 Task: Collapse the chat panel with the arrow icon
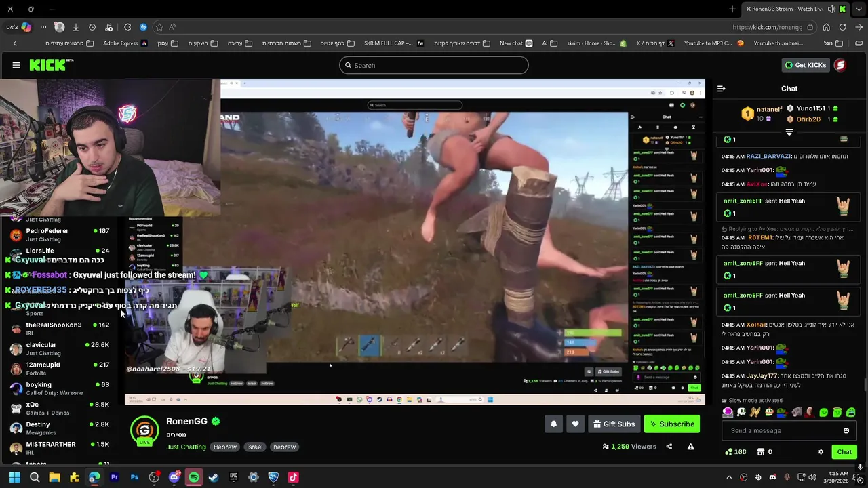(722, 89)
